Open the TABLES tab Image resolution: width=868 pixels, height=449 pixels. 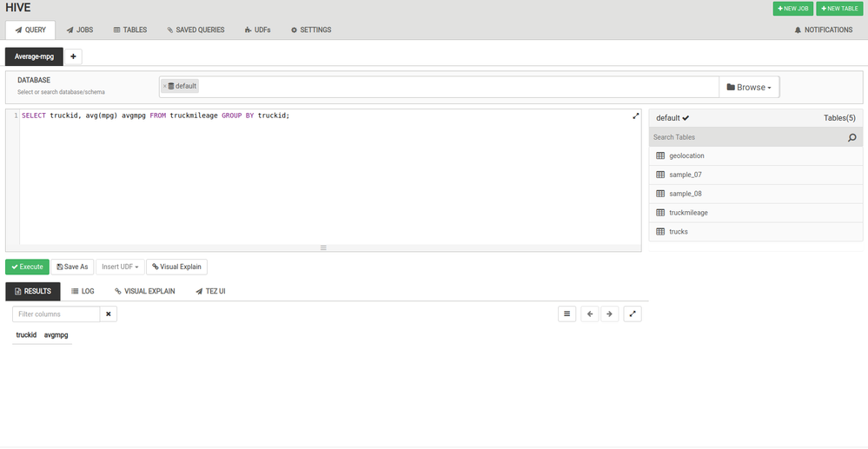click(130, 30)
